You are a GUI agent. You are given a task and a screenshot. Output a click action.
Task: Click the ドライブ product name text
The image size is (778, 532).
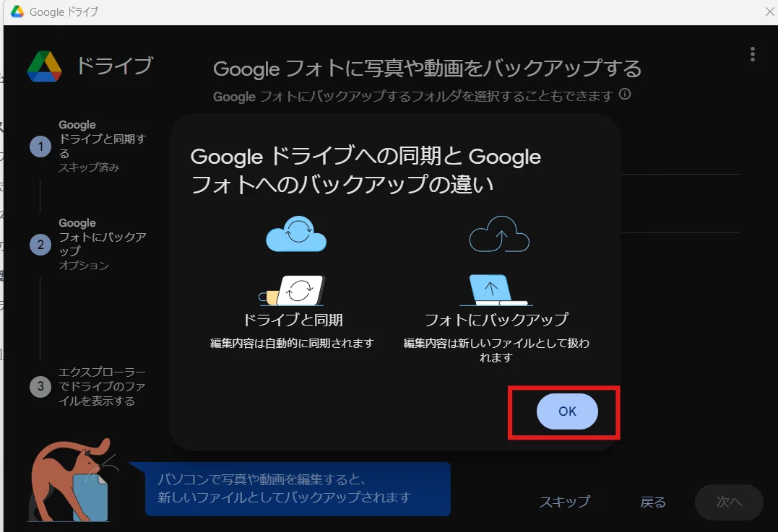pos(115,66)
